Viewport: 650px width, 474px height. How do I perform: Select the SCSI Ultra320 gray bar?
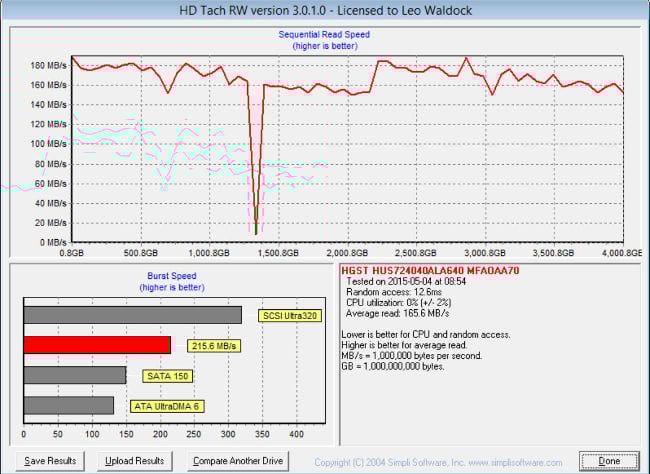point(133,315)
